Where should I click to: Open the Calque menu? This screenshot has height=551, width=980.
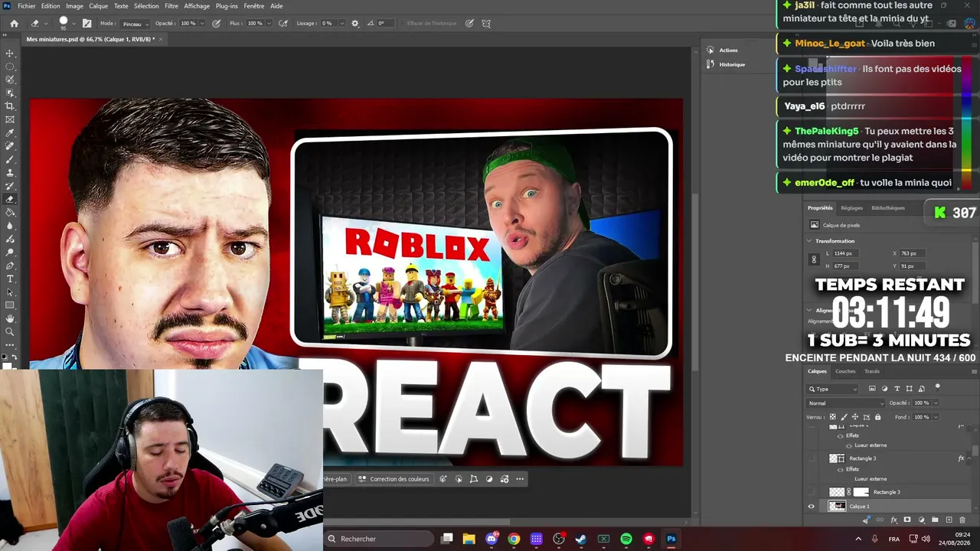(x=98, y=6)
